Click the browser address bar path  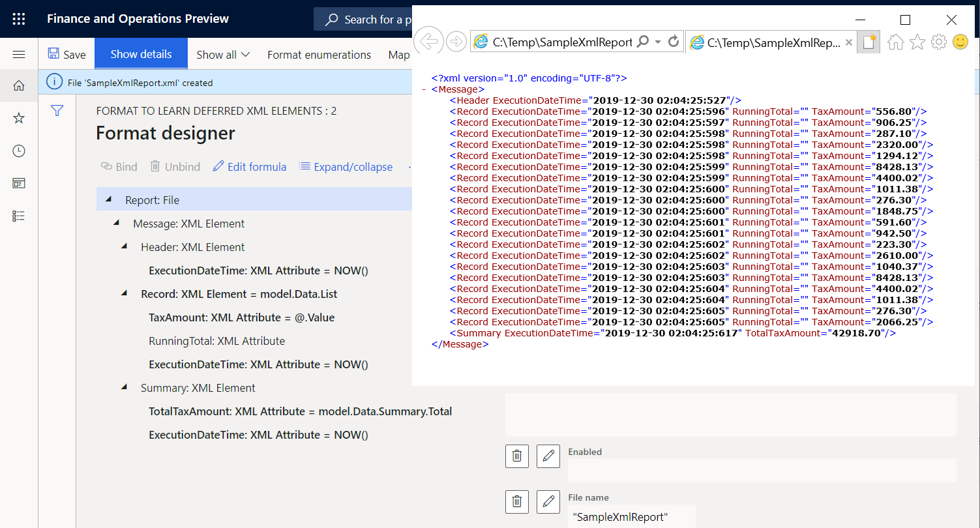tap(562, 42)
